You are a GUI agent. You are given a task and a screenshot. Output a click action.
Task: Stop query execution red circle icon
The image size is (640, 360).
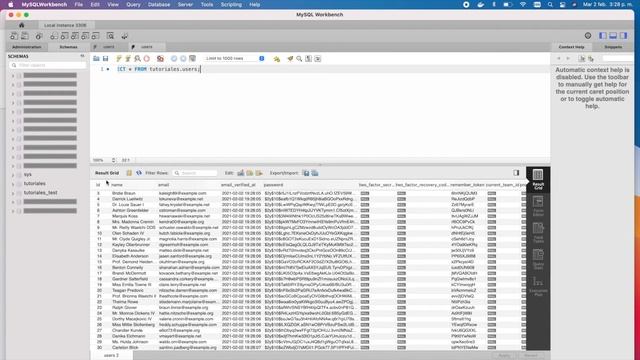[147, 59]
